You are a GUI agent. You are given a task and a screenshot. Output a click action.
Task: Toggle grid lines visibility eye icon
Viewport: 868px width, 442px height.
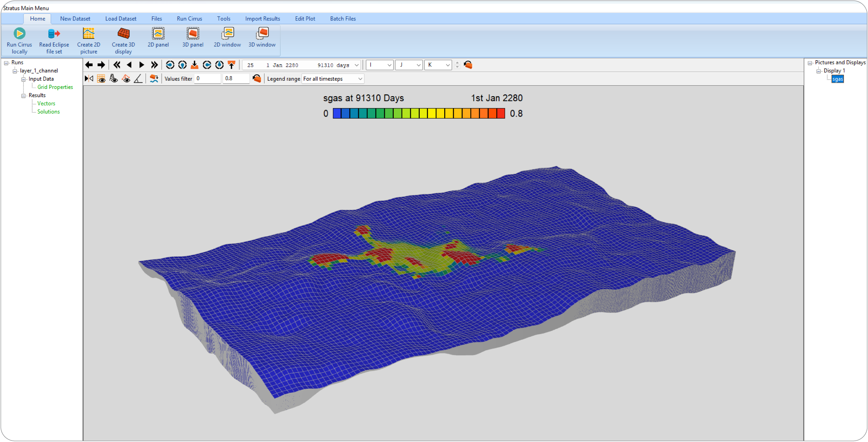click(x=101, y=79)
